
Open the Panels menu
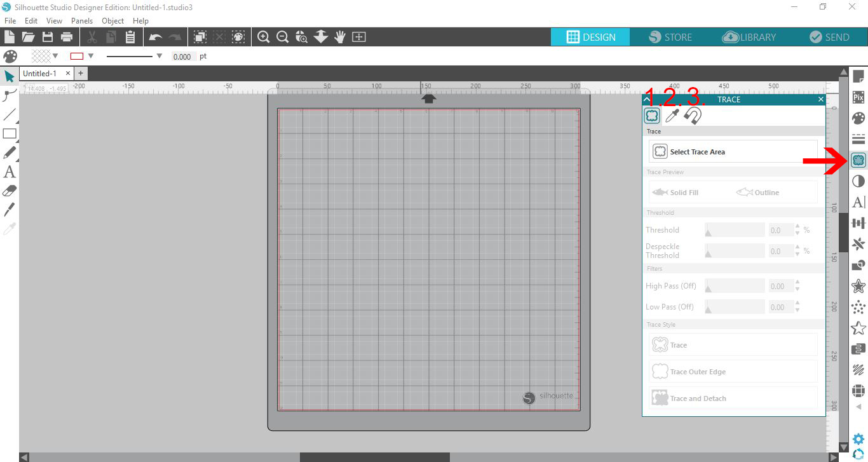(x=82, y=21)
